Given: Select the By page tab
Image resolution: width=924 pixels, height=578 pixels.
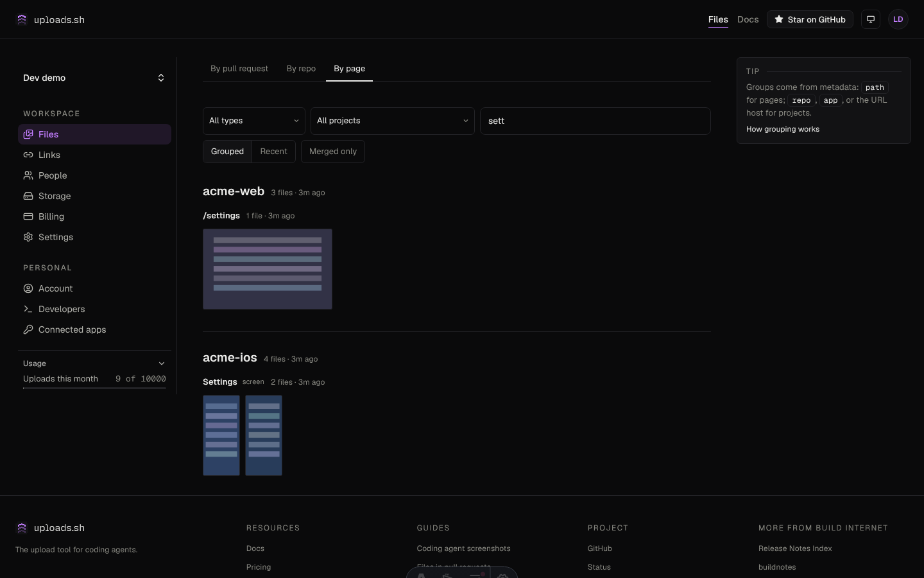Looking at the screenshot, I should pos(350,69).
